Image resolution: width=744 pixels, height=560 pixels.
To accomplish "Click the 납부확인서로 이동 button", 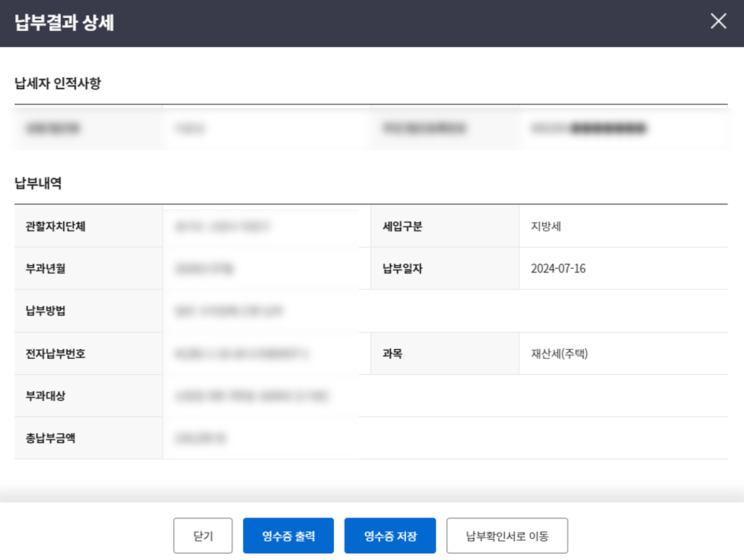I will coord(507,535).
